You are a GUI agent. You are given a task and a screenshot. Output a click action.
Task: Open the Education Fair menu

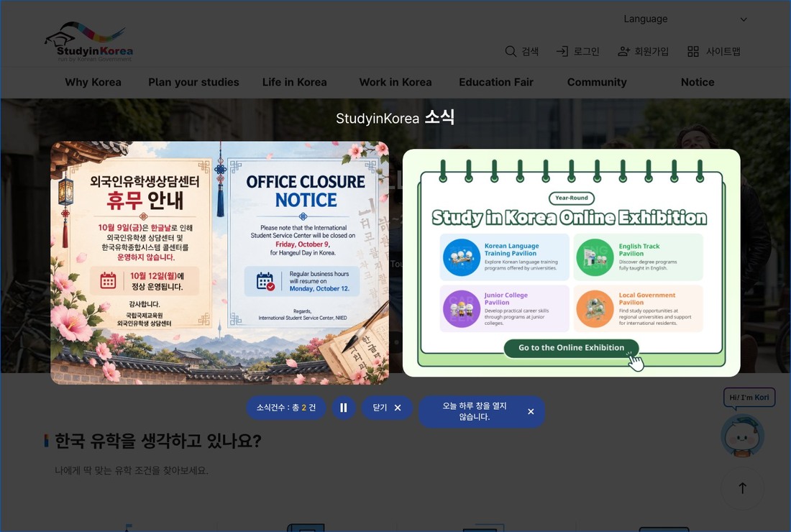click(x=496, y=82)
